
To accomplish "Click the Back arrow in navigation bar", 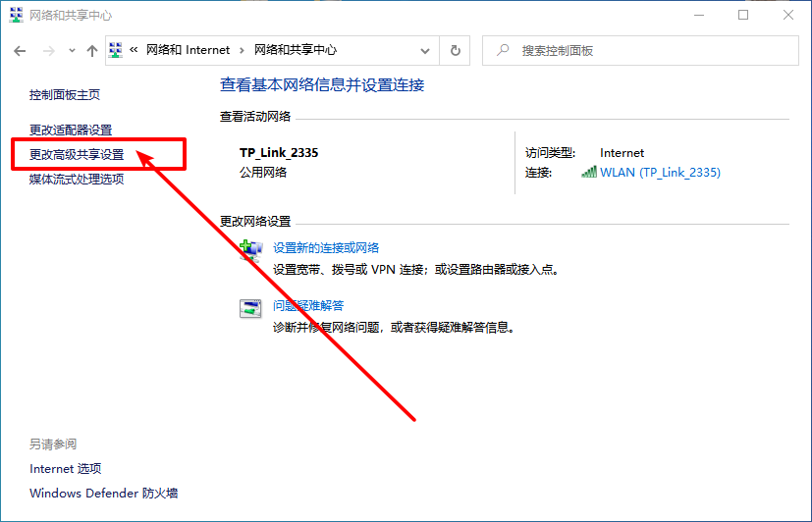I will [x=20, y=50].
